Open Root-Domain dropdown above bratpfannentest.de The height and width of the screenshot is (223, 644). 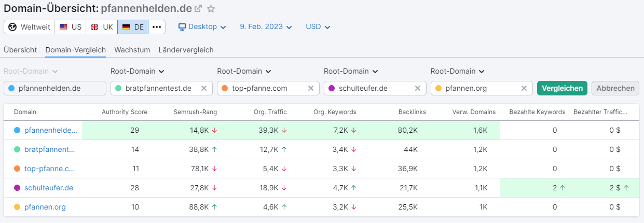click(x=137, y=71)
